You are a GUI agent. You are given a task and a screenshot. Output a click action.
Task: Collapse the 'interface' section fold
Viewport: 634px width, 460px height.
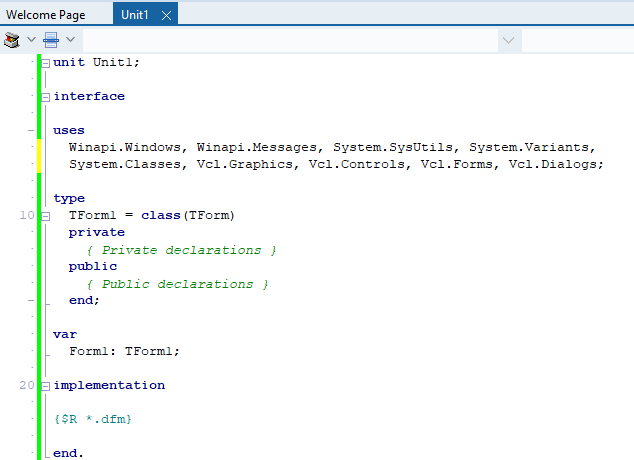point(46,97)
